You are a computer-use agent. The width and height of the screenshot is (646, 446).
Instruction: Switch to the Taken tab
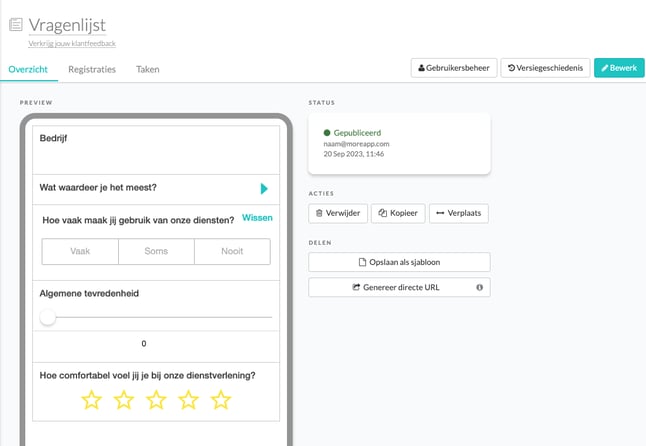[x=147, y=69]
